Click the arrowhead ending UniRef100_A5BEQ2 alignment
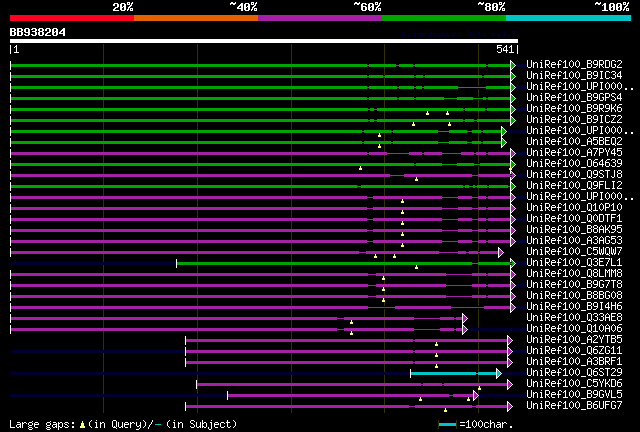640x432 pixels. tap(504, 143)
